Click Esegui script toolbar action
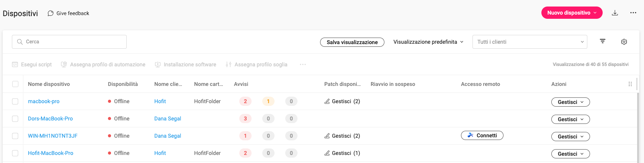 [x=32, y=64]
